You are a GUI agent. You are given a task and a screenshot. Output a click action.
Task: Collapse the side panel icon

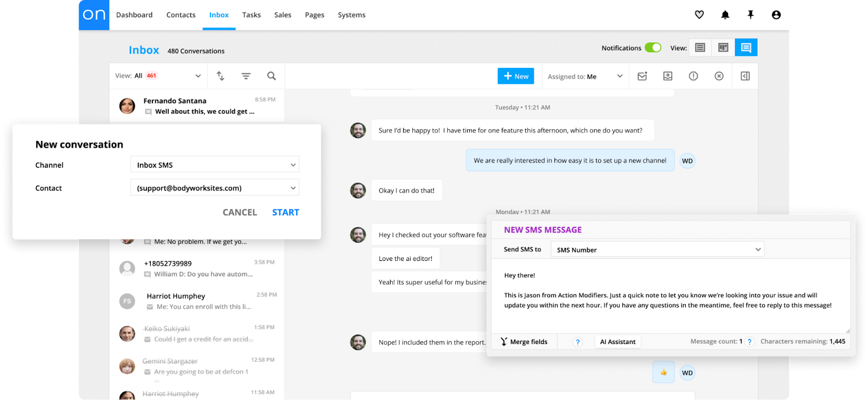tap(745, 76)
